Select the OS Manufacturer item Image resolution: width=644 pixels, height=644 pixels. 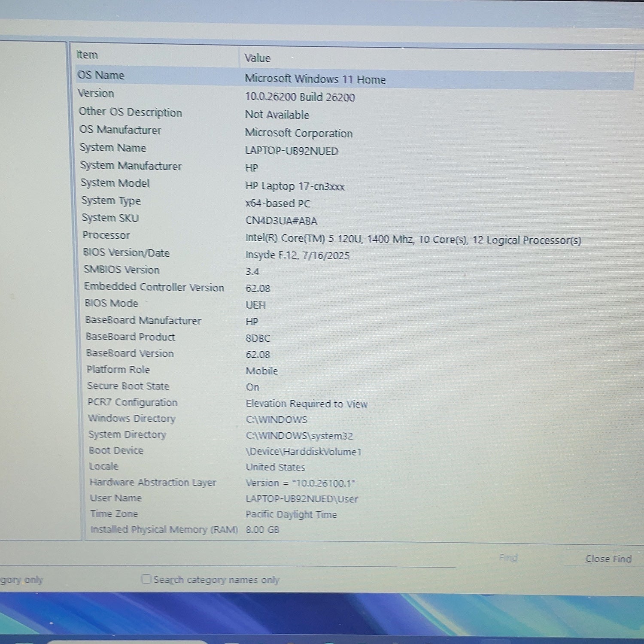(x=120, y=130)
